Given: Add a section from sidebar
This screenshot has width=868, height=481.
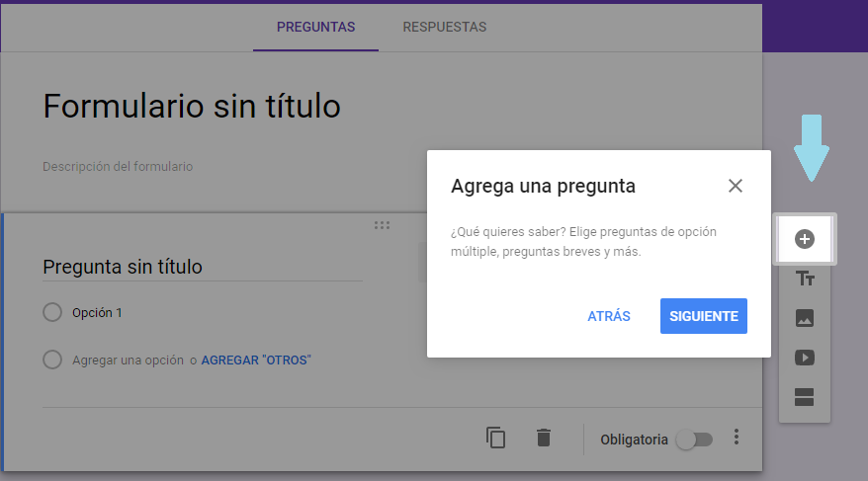Looking at the screenshot, I should (x=805, y=397).
